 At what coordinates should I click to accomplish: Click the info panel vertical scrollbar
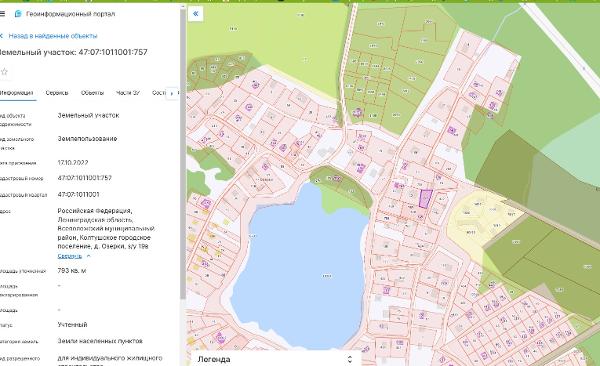point(183,153)
